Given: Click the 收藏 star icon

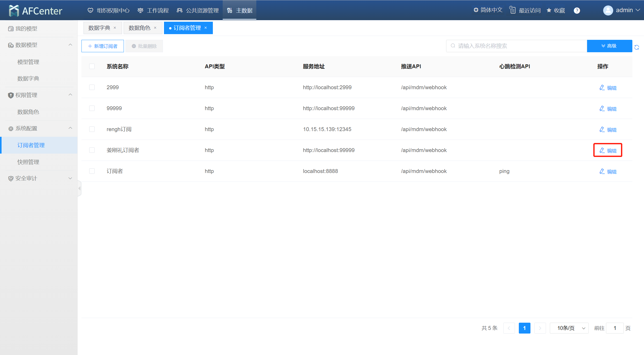Looking at the screenshot, I should pos(549,10).
